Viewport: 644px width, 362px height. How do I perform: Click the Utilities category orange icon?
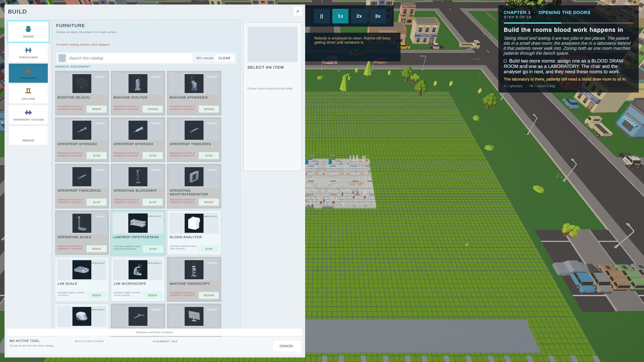tap(28, 91)
